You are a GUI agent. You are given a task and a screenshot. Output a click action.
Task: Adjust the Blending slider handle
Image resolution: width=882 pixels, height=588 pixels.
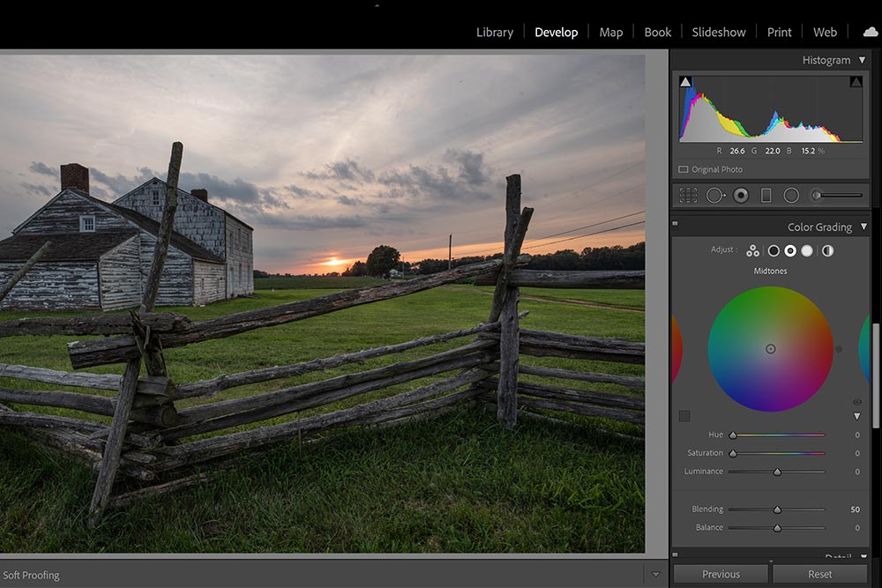tap(777, 510)
